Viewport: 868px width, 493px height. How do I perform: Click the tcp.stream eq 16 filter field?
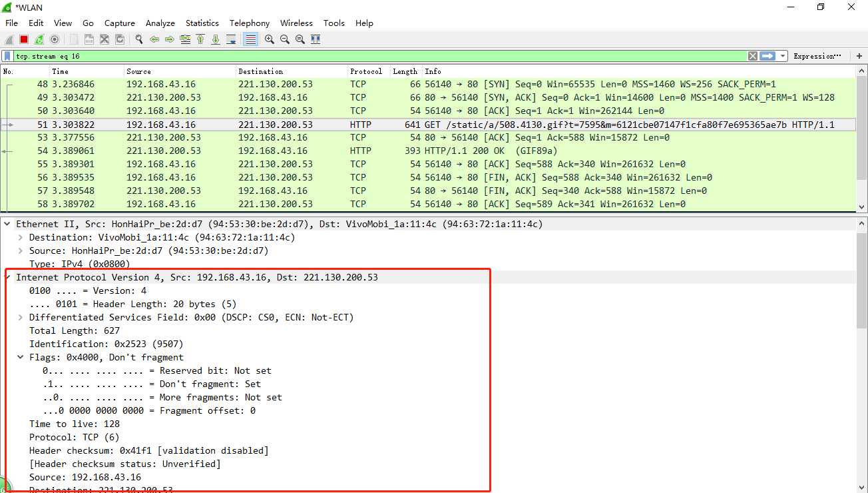point(379,57)
